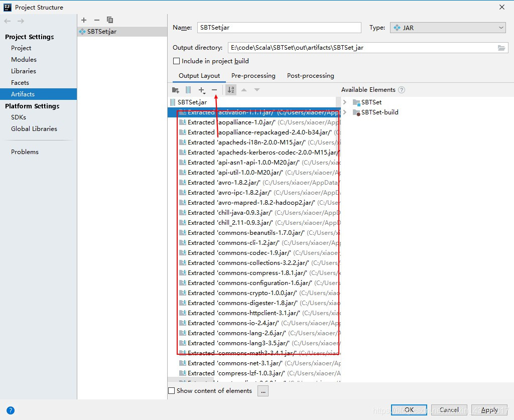Navigate forward with the right arrow
The height and width of the screenshot is (420, 514).
pyautogui.click(x=21, y=21)
